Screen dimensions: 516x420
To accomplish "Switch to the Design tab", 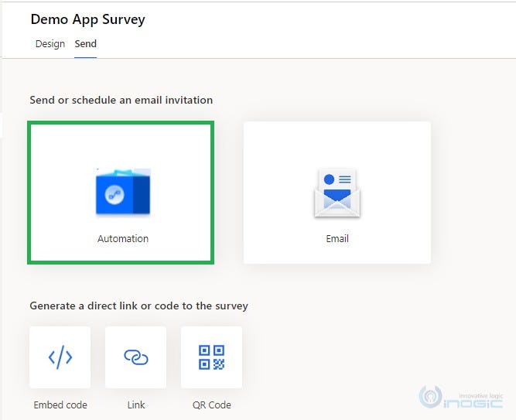I will 50,44.
